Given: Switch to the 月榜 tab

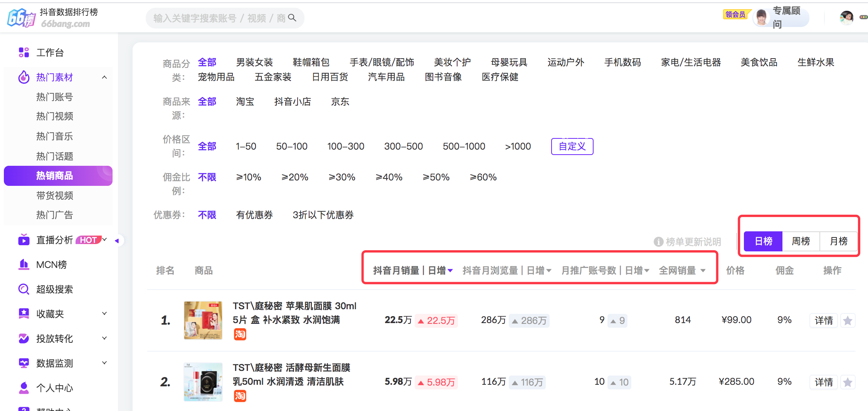Looking at the screenshot, I should (x=838, y=241).
